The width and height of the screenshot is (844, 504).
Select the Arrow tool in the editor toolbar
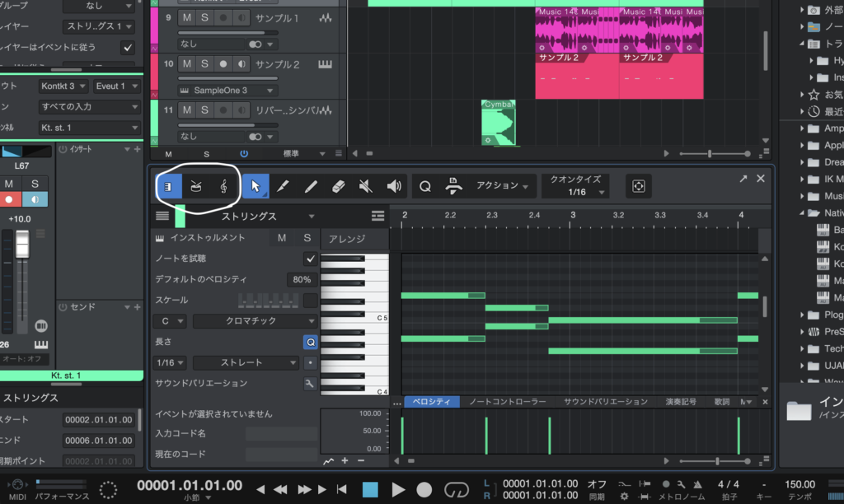click(x=255, y=187)
